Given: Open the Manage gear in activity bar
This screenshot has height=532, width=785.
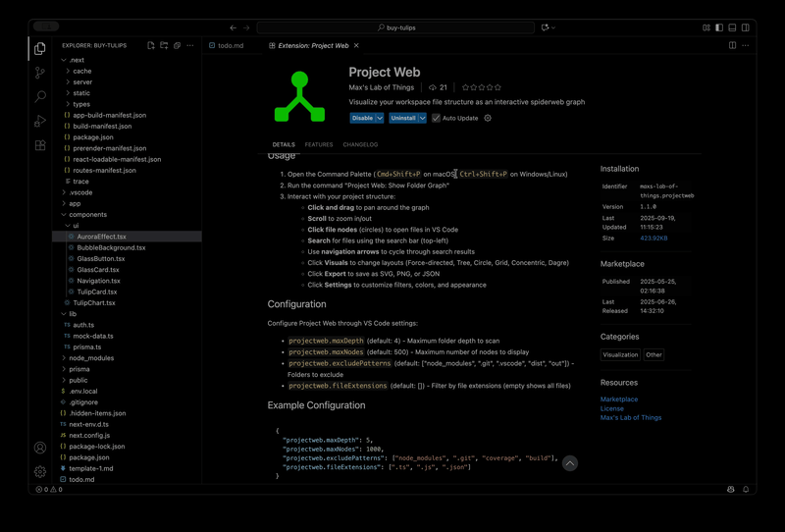Looking at the screenshot, I should pyautogui.click(x=40, y=471).
